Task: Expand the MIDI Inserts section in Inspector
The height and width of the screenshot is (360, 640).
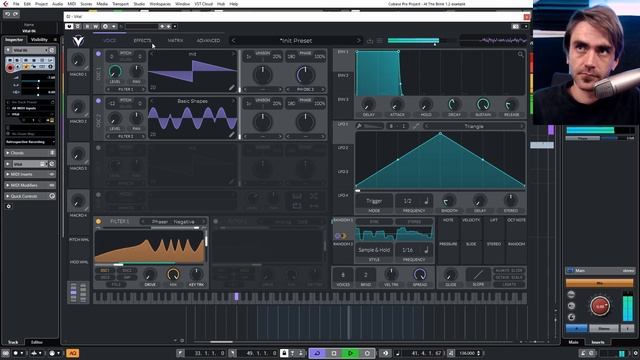Action: [30, 174]
